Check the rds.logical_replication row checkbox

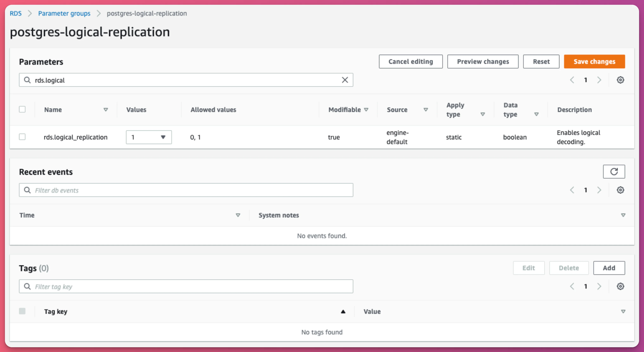[x=22, y=137]
